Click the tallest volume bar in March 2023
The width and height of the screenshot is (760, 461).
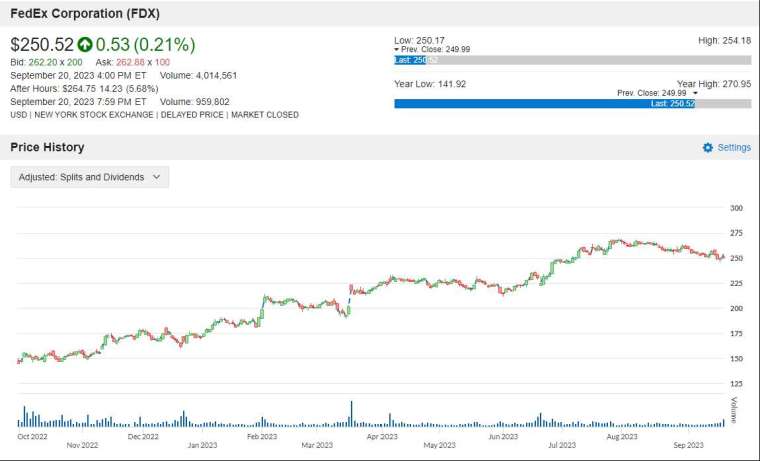point(351,414)
